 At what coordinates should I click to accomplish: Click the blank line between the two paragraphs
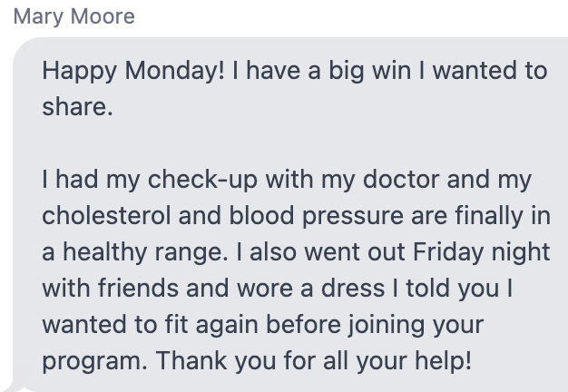pos(289,143)
